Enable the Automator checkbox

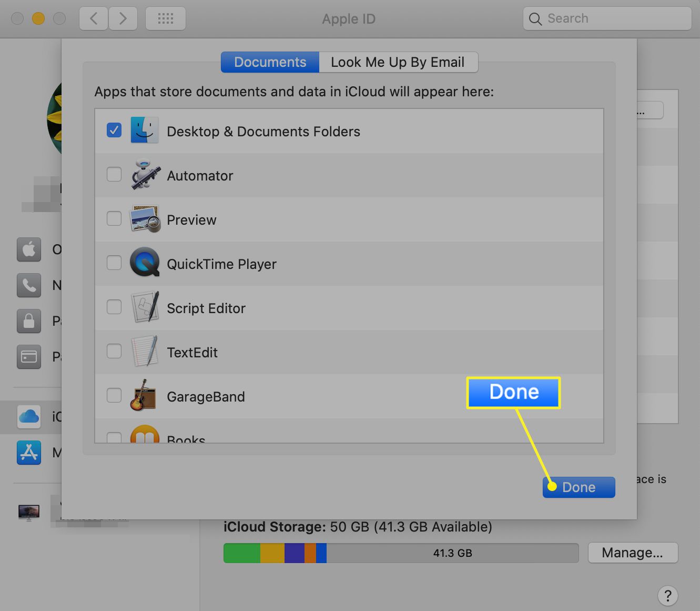(114, 174)
